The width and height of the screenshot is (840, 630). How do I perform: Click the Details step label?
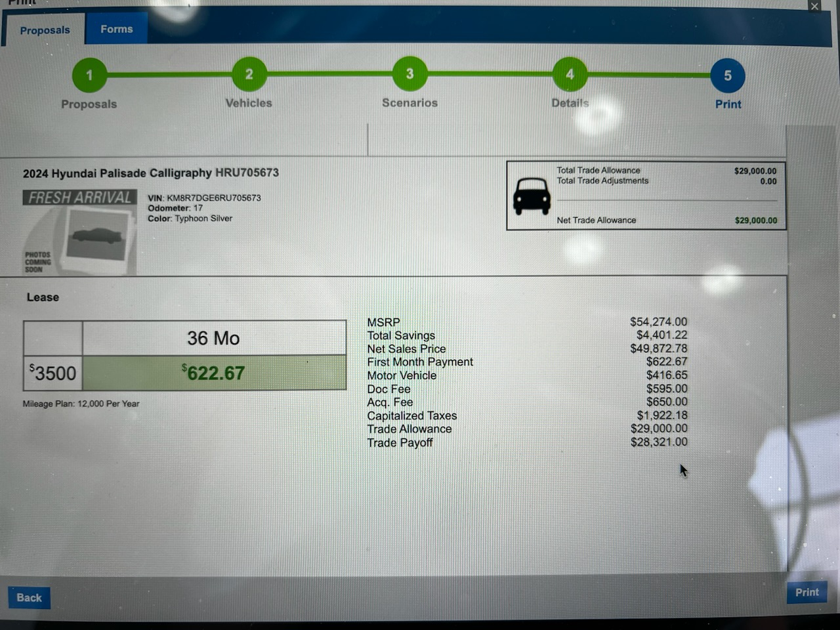(570, 103)
